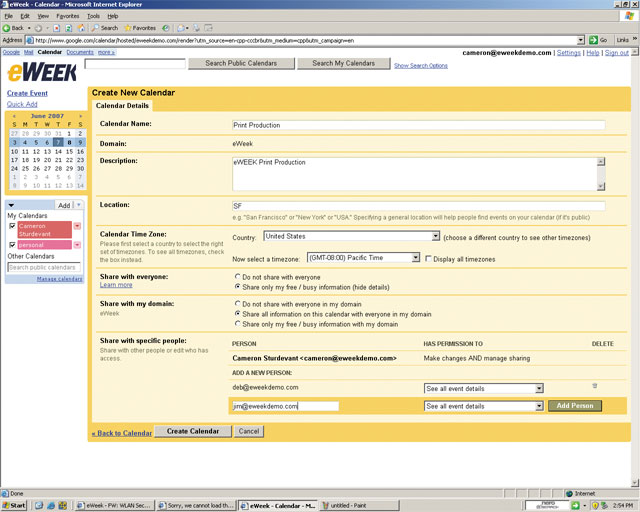640x512 pixels.
Task: Click the browser Forward arrow
Action: (38, 28)
